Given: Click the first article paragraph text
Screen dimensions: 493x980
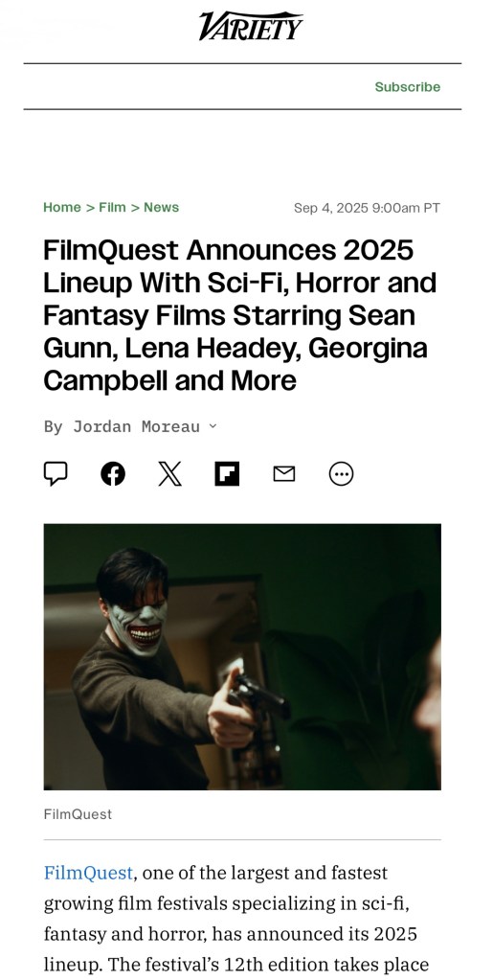Looking at the screenshot, I should pos(237,919).
